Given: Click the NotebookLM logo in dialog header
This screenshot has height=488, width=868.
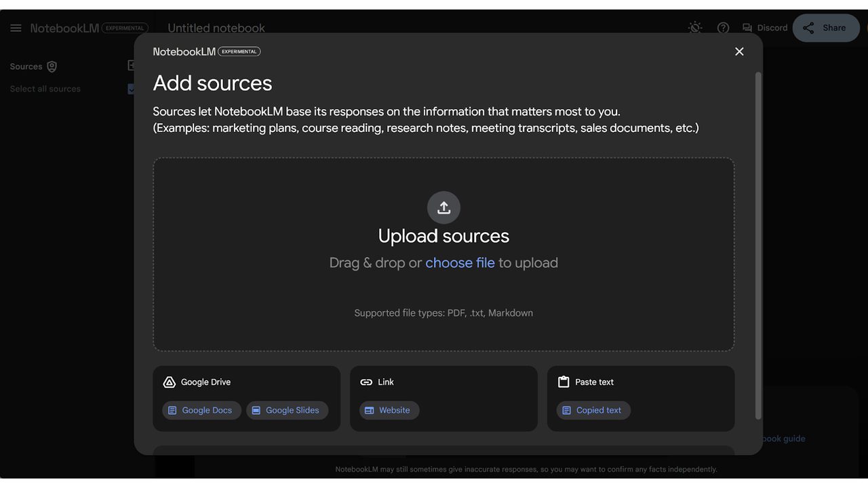Looking at the screenshot, I should coord(184,52).
